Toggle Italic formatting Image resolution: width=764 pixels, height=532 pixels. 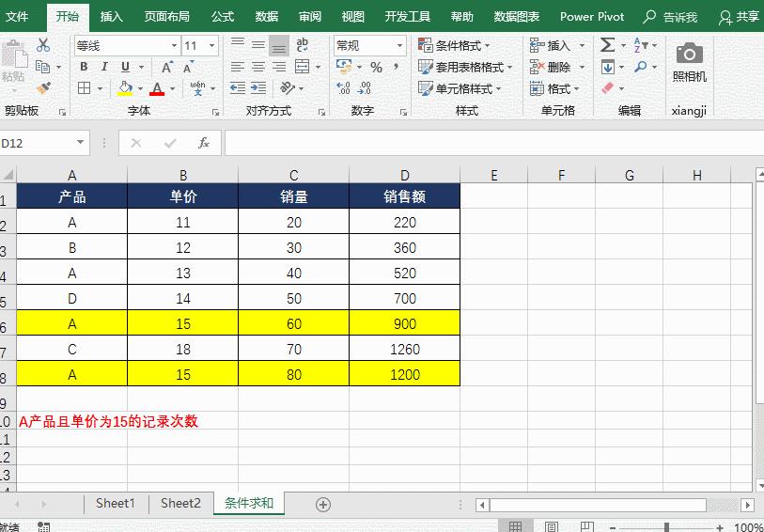tap(104, 67)
